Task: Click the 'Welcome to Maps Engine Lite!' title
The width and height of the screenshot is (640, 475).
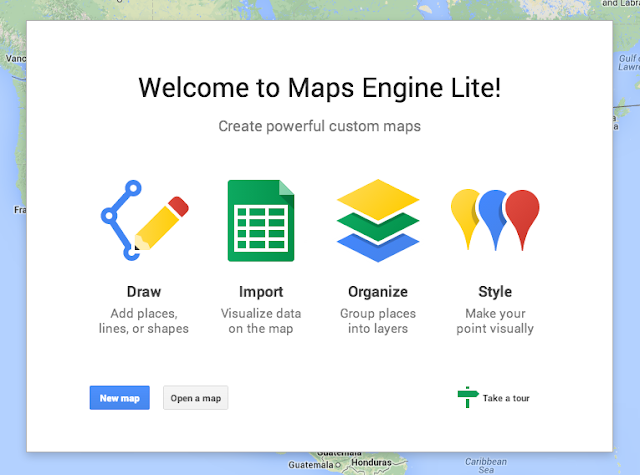Action: pyautogui.click(x=320, y=88)
